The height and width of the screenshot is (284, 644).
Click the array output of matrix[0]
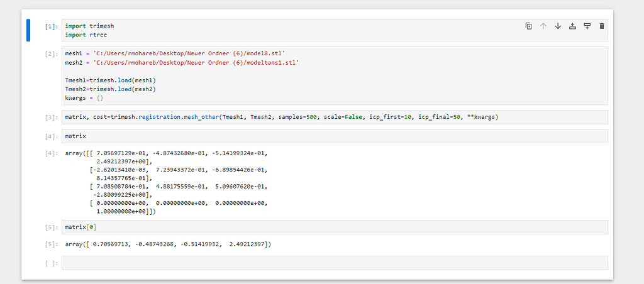click(x=168, y=244)
